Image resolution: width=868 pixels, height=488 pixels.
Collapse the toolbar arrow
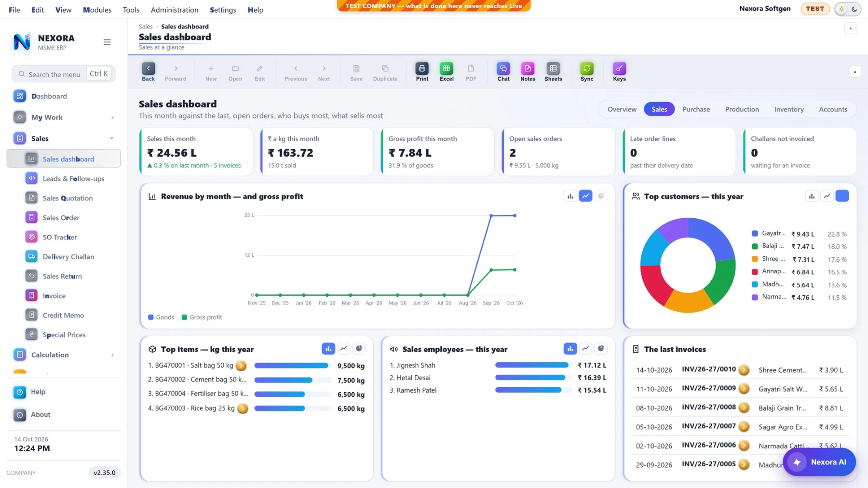pyautogui.click(x=854, y=72)
